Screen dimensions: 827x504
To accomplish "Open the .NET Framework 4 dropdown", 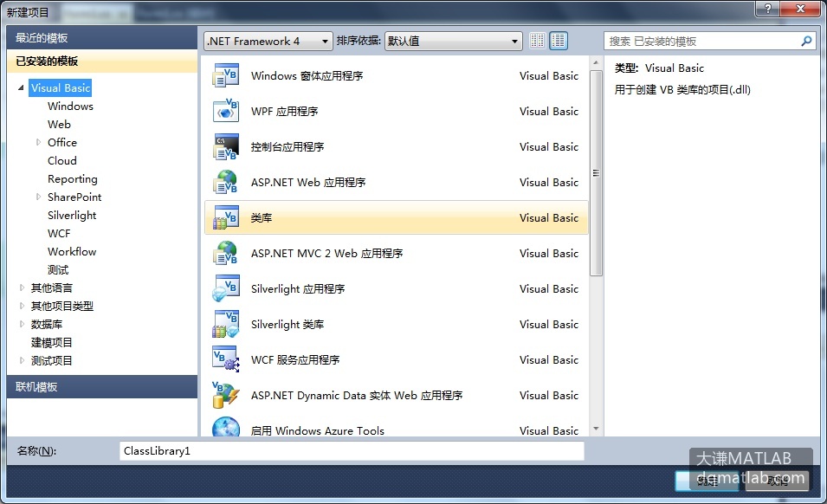I will point(268,41).
